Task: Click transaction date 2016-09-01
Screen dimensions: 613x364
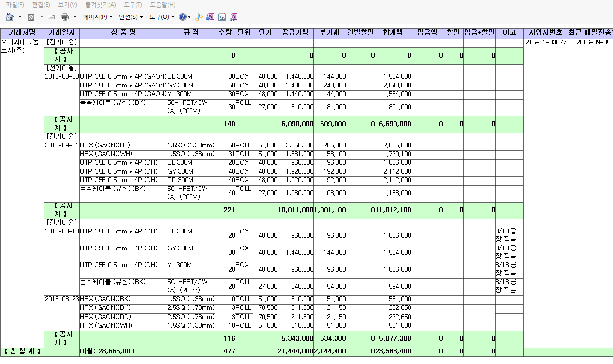Action: click(62, 145)
